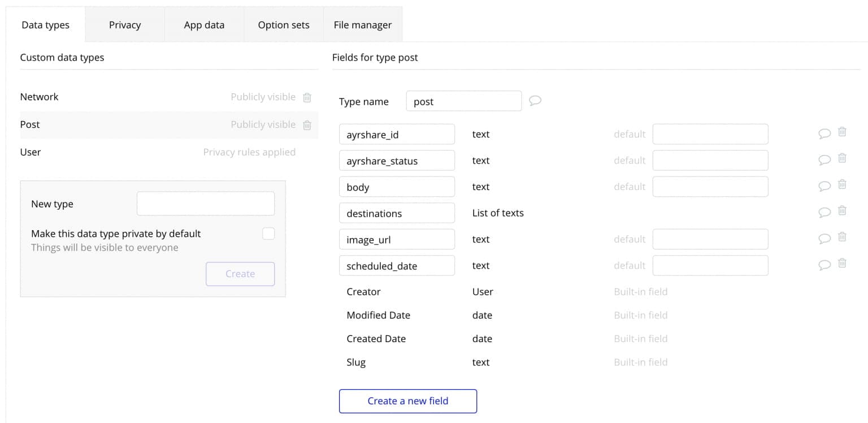This screenshot has width=868, height=423.
Task: Click the default value box for body
Action: (710, 187)
